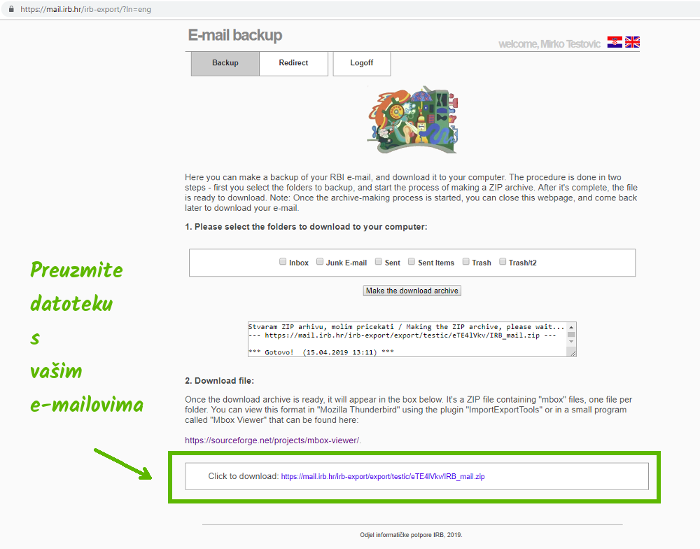Viewport: 700px width, 549px height.
Task: Switch to the Redirect tab
Action: [x=294, y=63]
